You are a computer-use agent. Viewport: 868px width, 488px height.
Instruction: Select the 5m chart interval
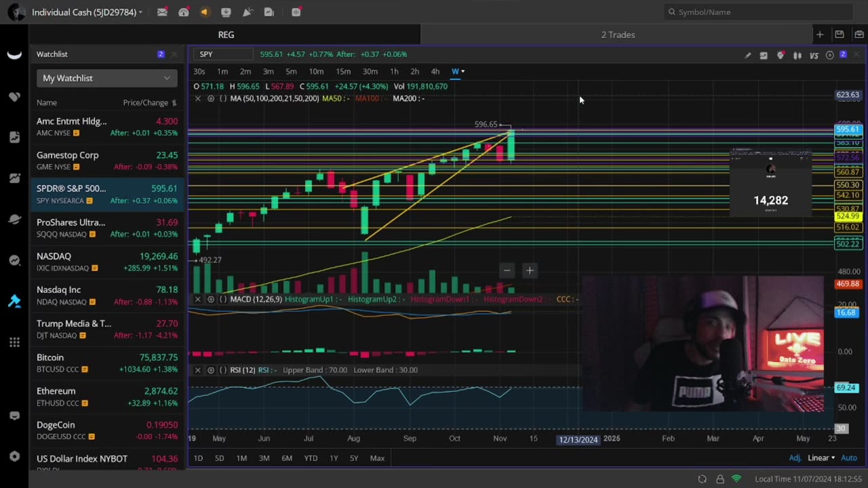coord(291,71)
